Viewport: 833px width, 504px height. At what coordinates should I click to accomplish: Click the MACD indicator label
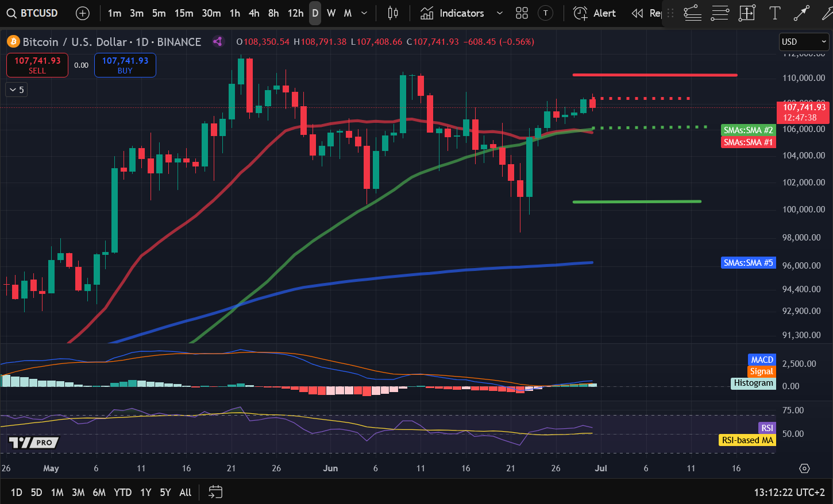762,359
